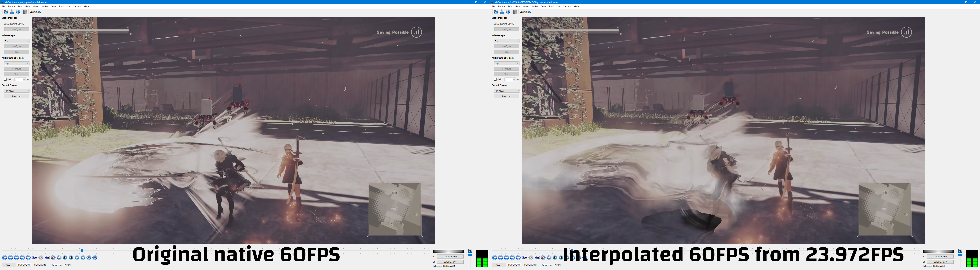The height and width of the screenshot is (270, 980).
Task: Go to next frame in left window
Action: [16, 257]
